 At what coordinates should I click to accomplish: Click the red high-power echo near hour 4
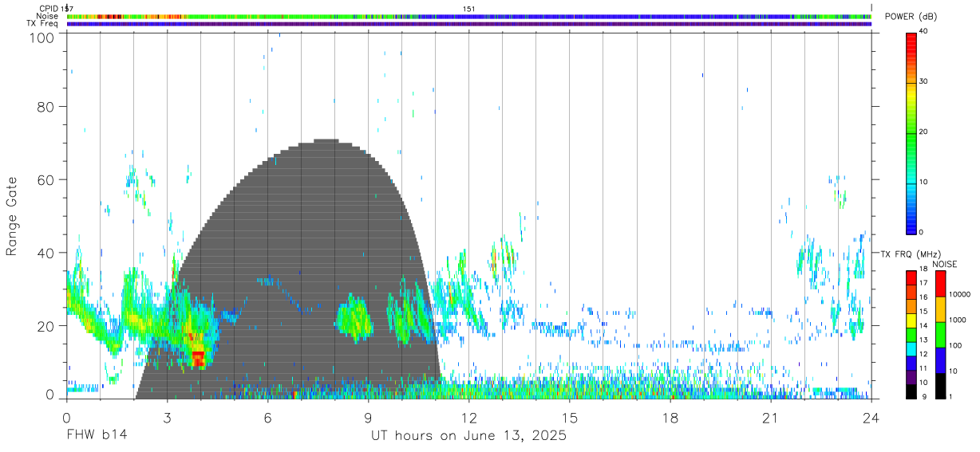[x=197, y=359]
